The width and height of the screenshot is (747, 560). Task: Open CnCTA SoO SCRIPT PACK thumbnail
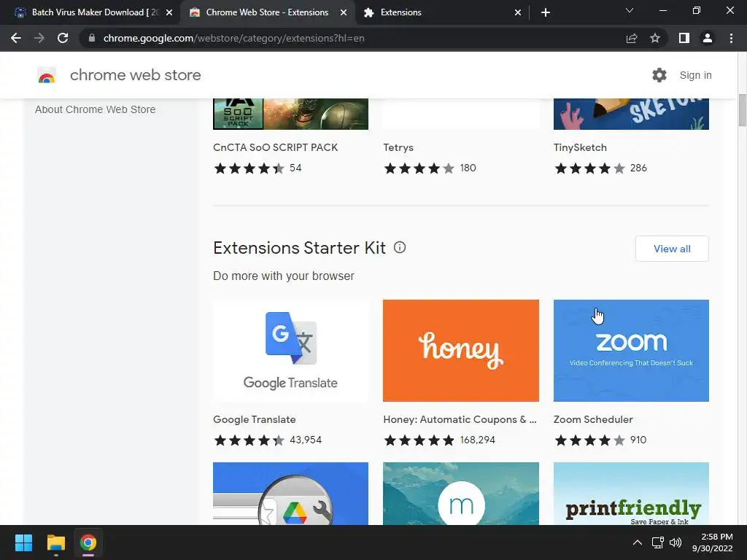(290, 114)
